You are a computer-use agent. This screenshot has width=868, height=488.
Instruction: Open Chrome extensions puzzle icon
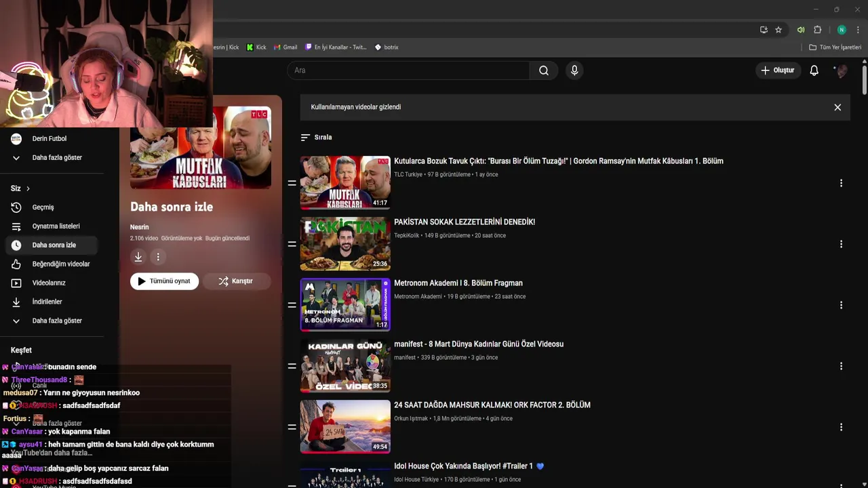[818, 30]
